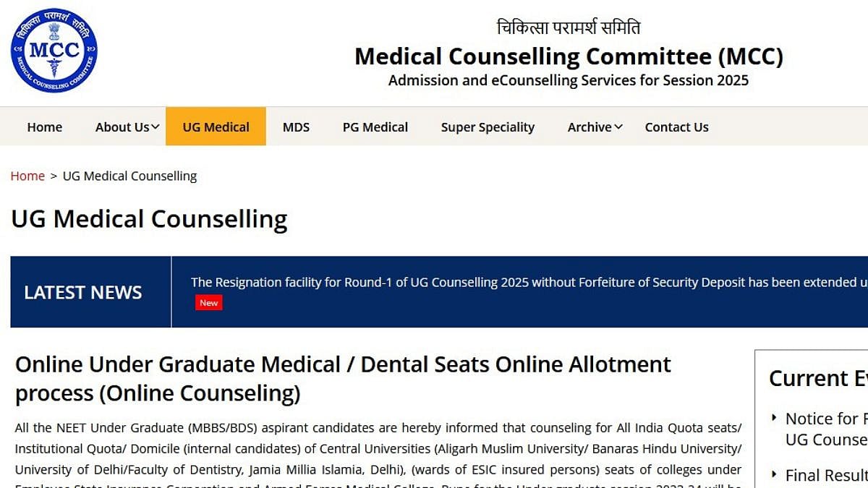Open the Notice link under Current Events

[x=826, y=429]
